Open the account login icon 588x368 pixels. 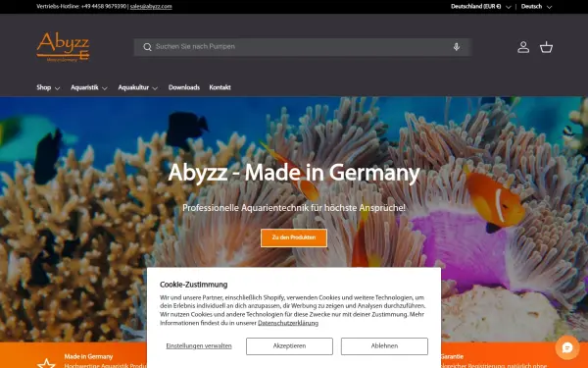click(x=523, y=47)
